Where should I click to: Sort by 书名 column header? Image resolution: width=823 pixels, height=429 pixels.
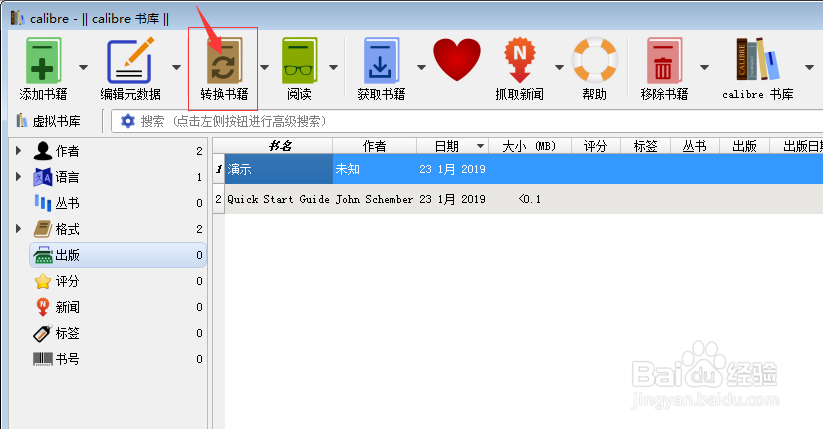tap(279, 146)
